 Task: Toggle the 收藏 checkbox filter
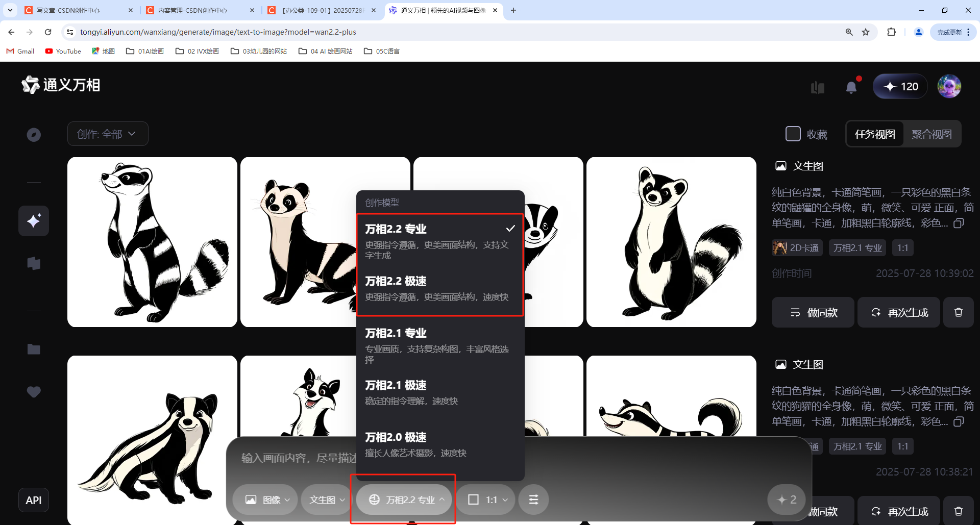(793, 134)
